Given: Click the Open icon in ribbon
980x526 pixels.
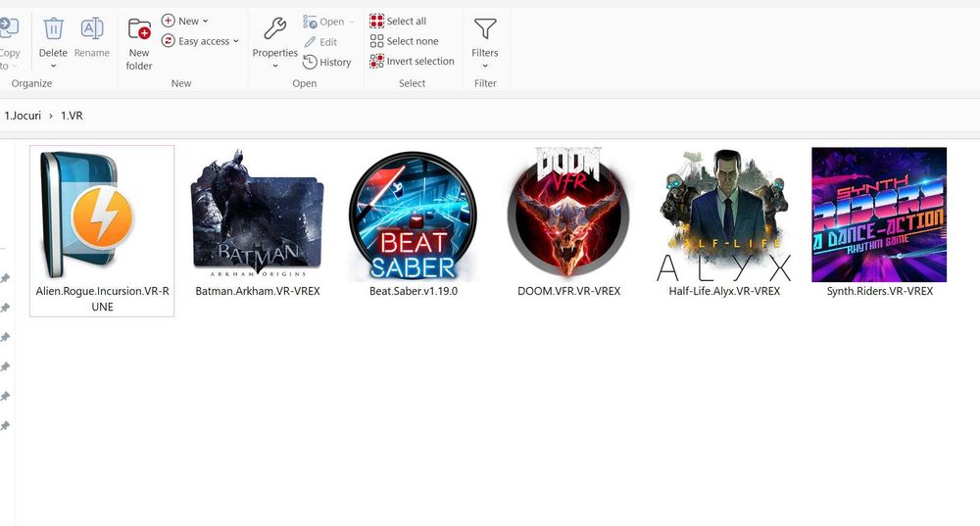Looking at the screenshot, I should [x=310, y=22].
